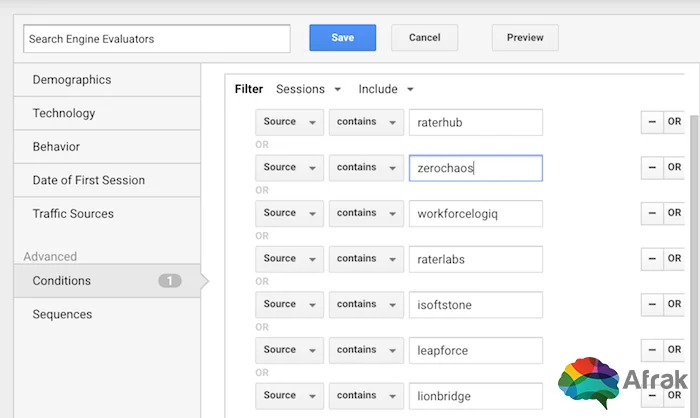Open contains dropdown in raterhub row
Screen dimensions: 700x418
[x=366, y=122]
